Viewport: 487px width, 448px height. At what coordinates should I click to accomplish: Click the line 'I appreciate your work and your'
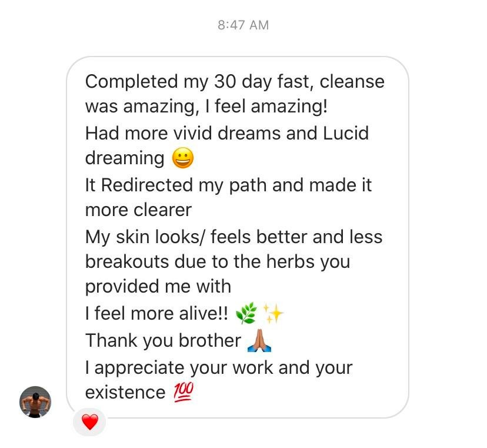click(x=219, y=368)
